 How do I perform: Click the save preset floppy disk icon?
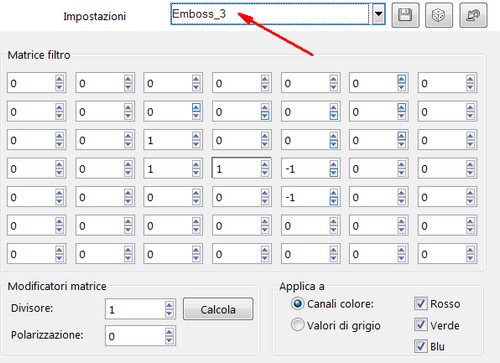point(405,15)
